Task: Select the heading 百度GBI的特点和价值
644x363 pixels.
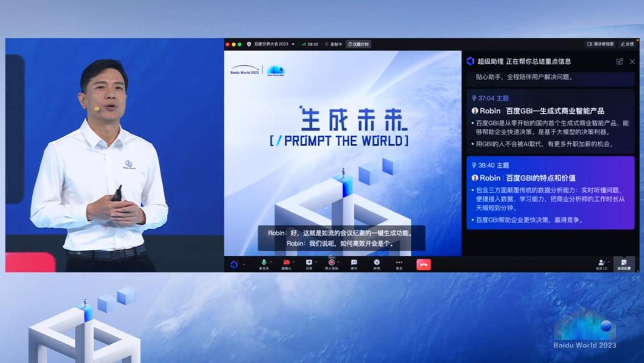Action: pyautogui.click(x=540, y=178)
